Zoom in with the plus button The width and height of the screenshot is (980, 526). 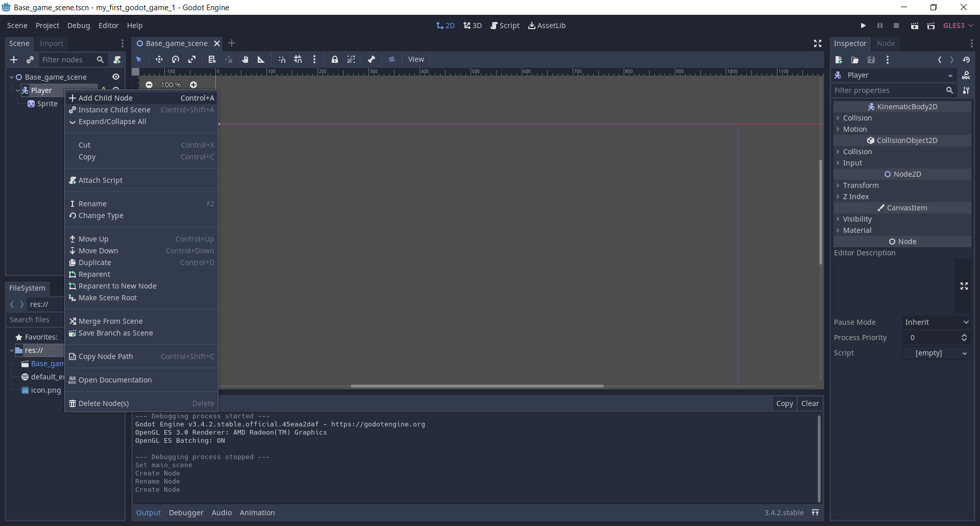click(193, 85)
